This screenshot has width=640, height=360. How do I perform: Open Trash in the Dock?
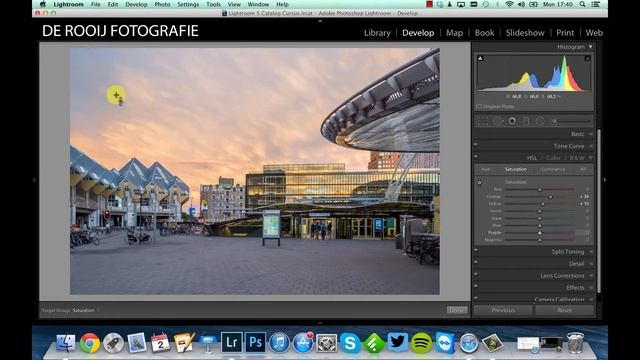pyautogui.click(x=576, y=342)
